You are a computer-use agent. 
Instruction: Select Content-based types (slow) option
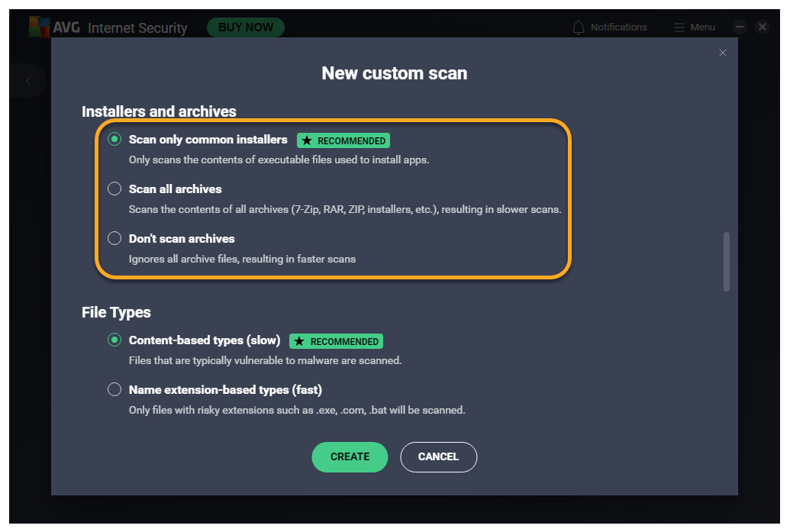(x=114, y=340)
